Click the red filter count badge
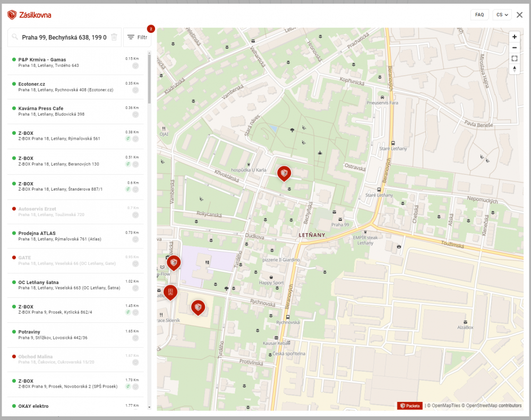The image size is (531, 420). pyautogui.click(x=151, y=29)
